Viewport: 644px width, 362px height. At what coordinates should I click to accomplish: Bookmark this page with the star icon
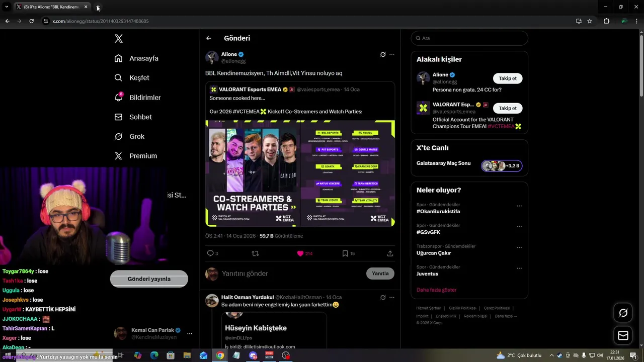590,21
